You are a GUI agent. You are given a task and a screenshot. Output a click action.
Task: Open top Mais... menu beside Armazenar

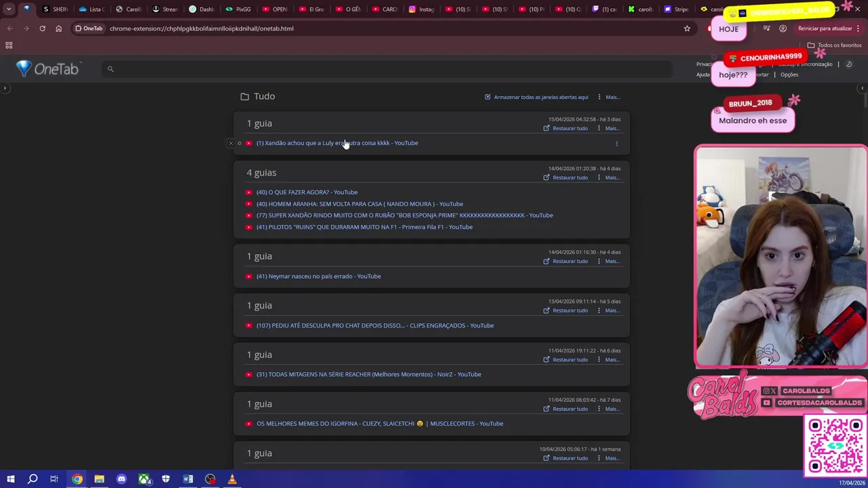click(x=612, y=97)
